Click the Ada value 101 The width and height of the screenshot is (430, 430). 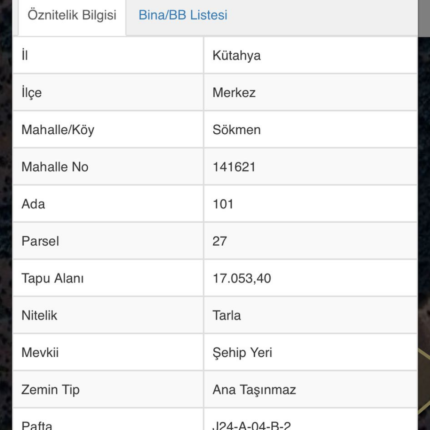pyautogui.click(x=223, y=204)
